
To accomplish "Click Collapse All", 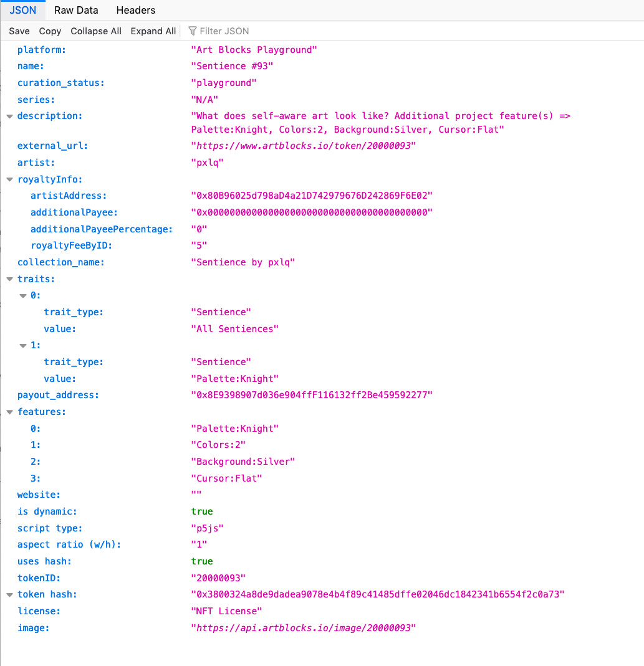I will 95,31.
